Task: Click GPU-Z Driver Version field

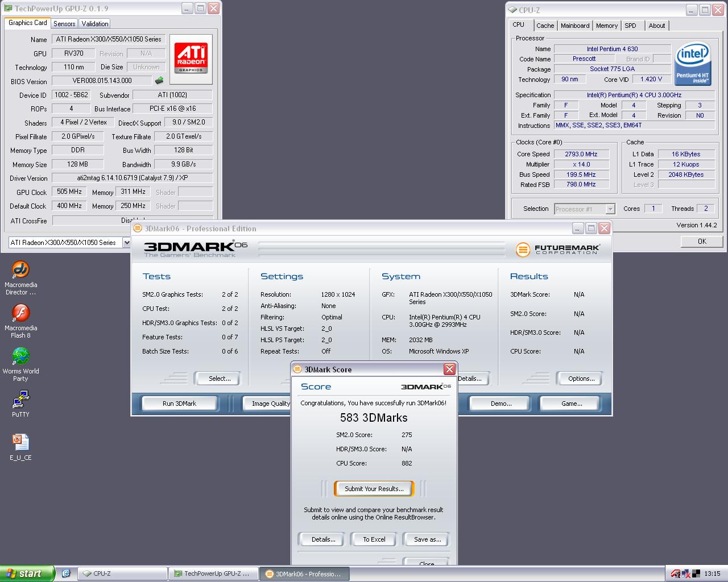Action: (x=133, y=178)
